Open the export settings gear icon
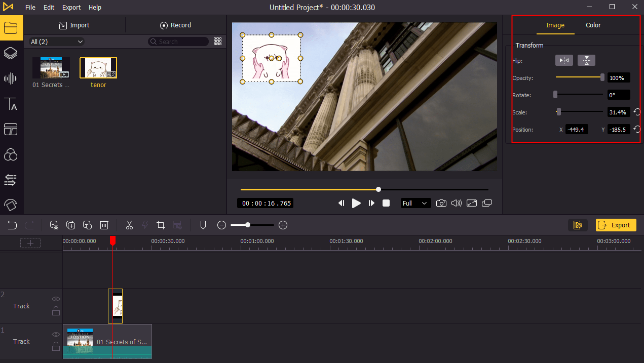Screen dimensions: 644x363 578,225
